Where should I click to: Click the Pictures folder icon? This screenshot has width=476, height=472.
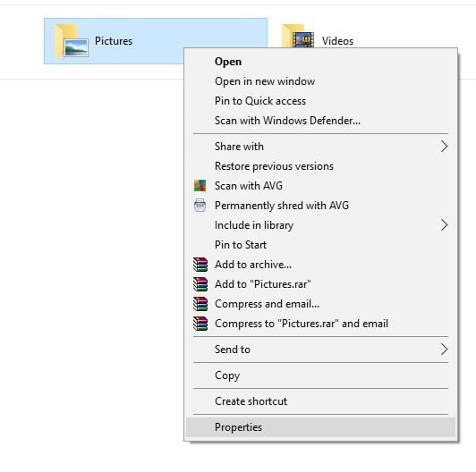(72, 41)
